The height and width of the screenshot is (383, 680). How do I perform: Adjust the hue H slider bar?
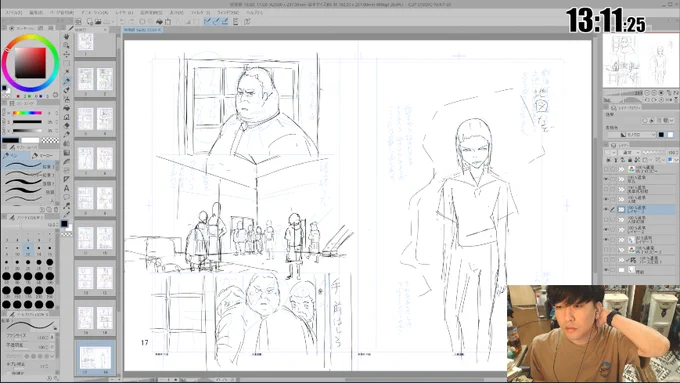(x=27, y=113)
